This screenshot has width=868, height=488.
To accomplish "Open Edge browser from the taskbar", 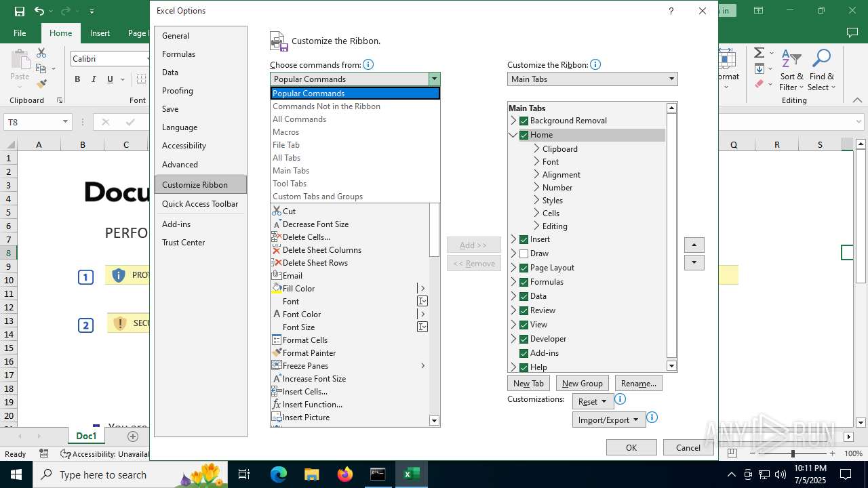I will pyautogui.click(x=279, y=474).
